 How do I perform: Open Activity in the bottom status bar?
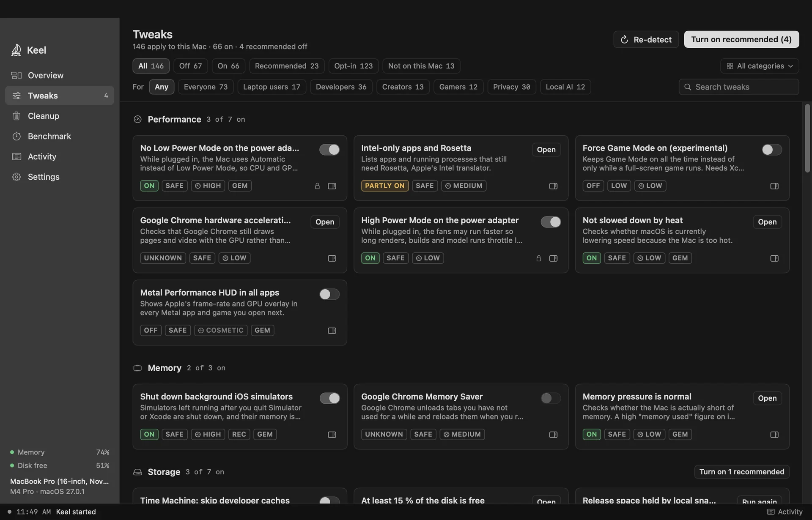785,512
